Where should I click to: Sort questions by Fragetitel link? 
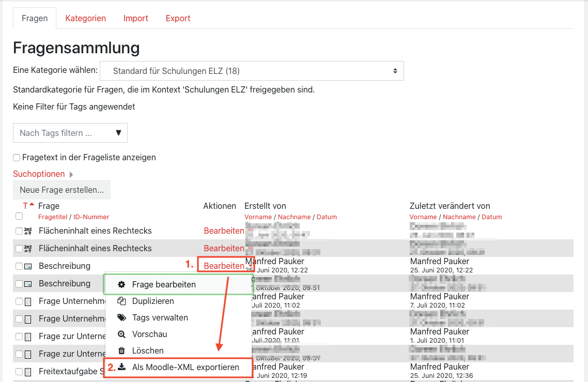[x=53, y=217]
